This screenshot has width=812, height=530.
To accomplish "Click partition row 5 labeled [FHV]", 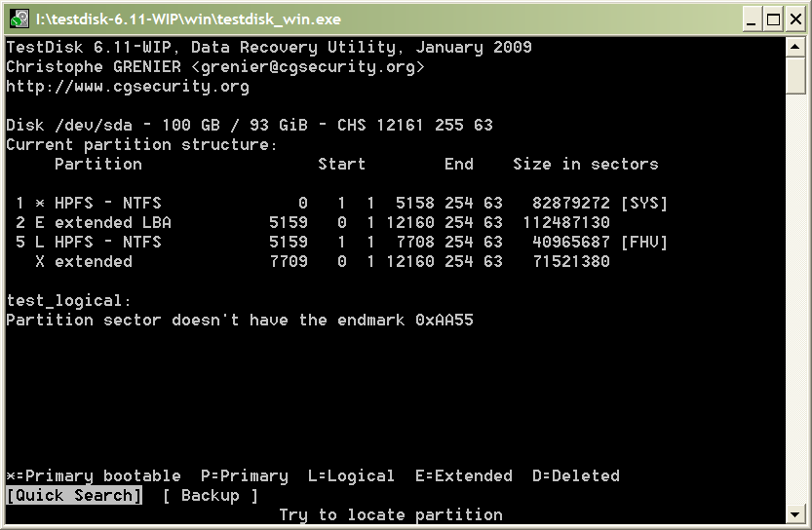I will coord(342,243).
